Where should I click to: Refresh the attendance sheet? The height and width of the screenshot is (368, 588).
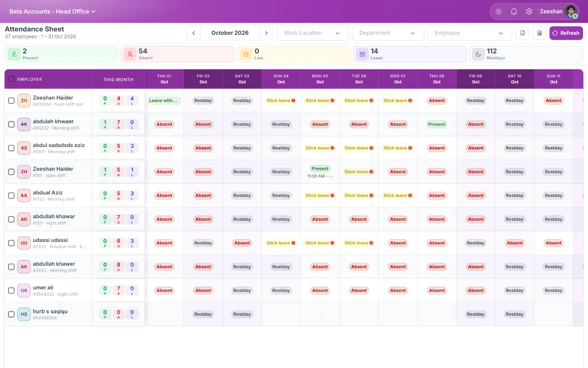tap(566, 33)
